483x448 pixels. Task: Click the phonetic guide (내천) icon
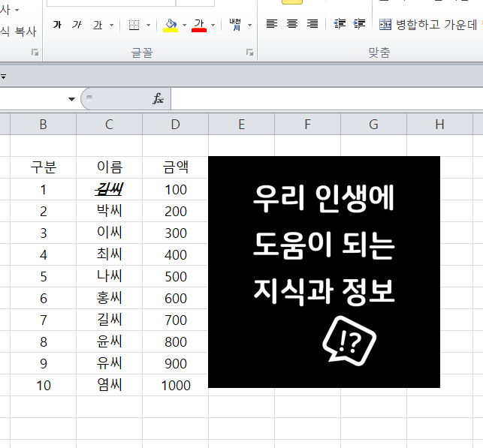coord(235,25)
